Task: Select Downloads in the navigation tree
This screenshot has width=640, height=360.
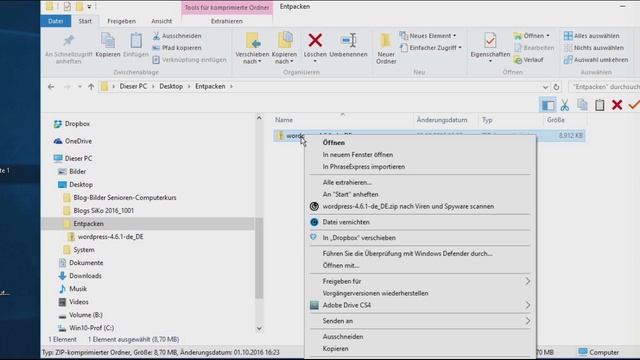Action: [x=85, y=276]
